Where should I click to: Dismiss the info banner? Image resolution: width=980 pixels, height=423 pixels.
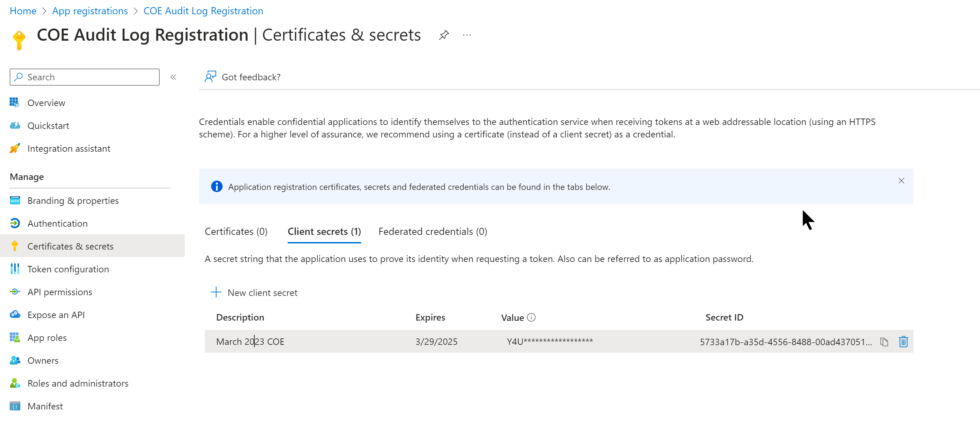(x=901, y=181)
